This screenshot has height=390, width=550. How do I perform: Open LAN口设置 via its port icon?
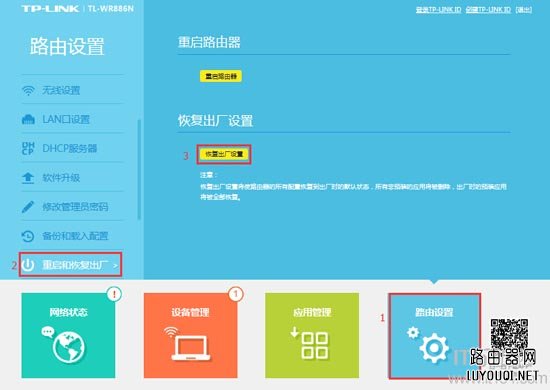[28, 120]
